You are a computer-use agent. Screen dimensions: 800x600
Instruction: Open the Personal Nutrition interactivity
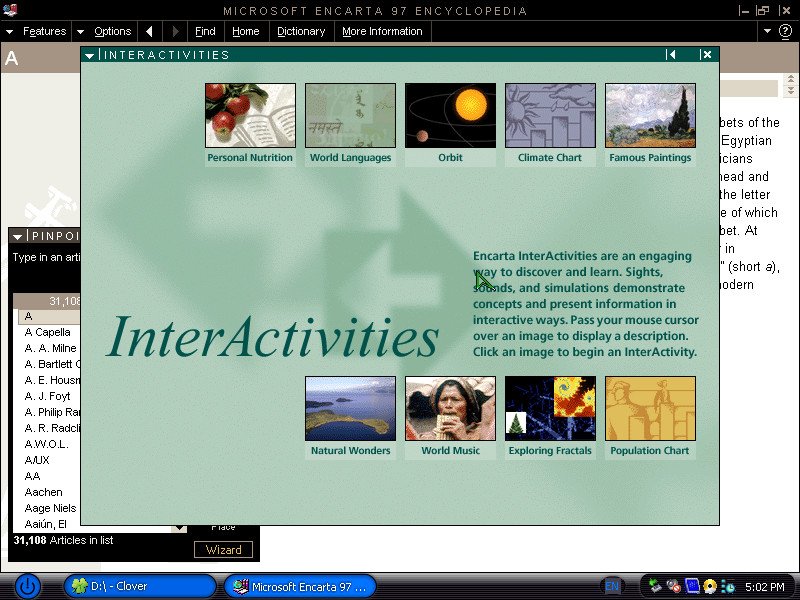click(250, 116)
